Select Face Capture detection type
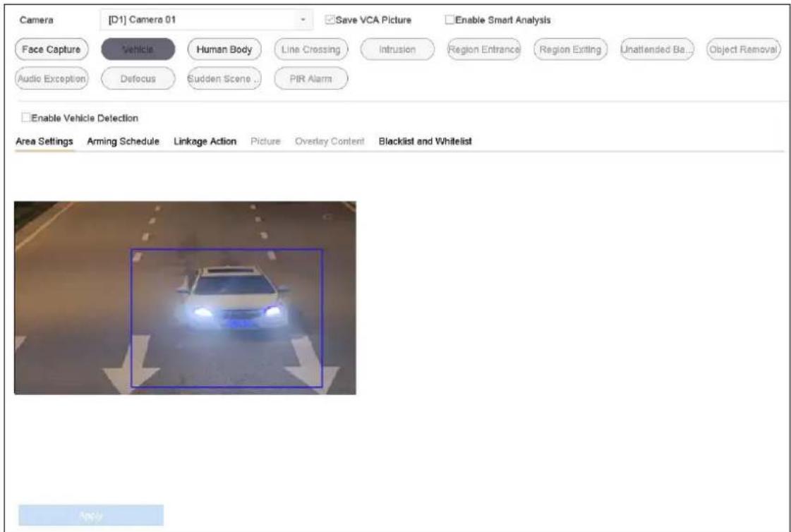This screenshot has width=791, height=532. click(x=52, y=49)
